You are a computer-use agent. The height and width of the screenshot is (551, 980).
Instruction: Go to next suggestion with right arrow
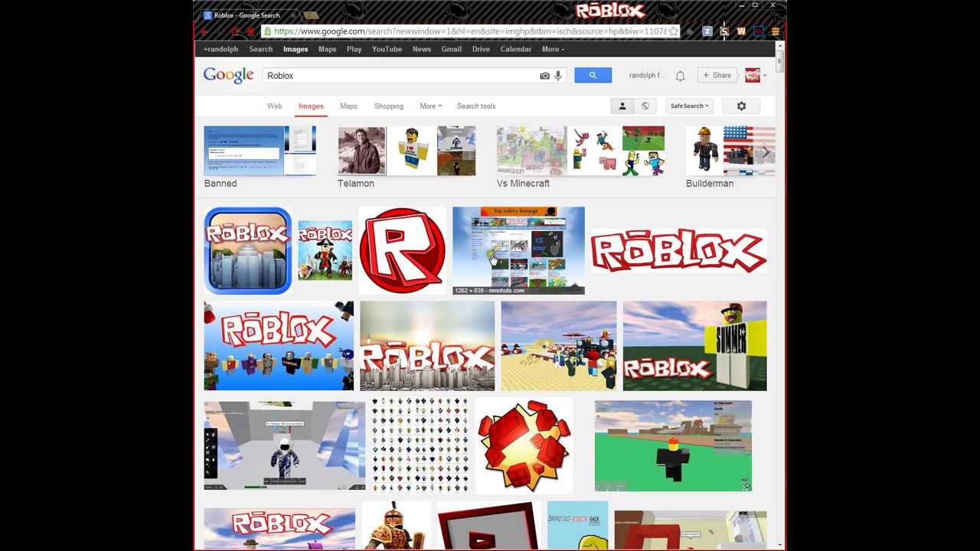(765, 152)
